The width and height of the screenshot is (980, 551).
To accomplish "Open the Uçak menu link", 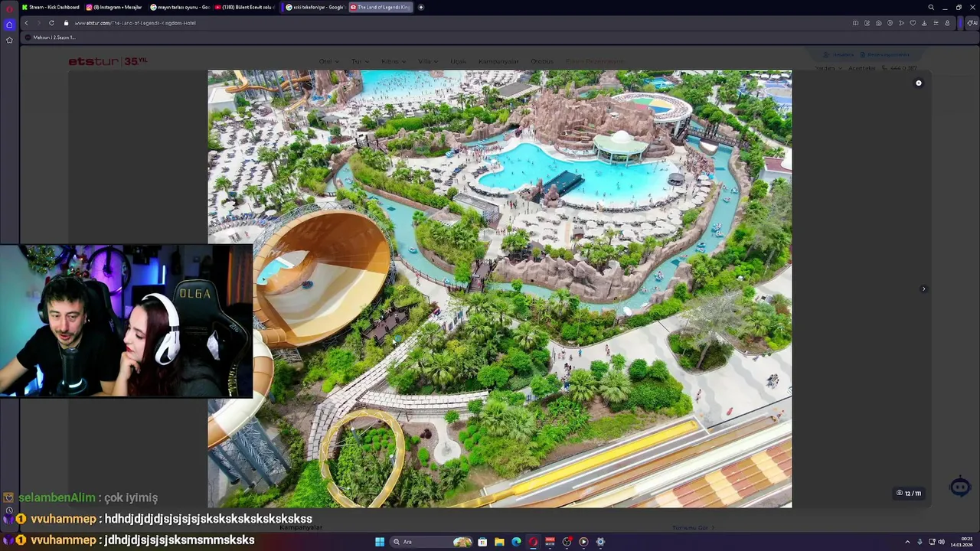I will [x=458, y=61].
